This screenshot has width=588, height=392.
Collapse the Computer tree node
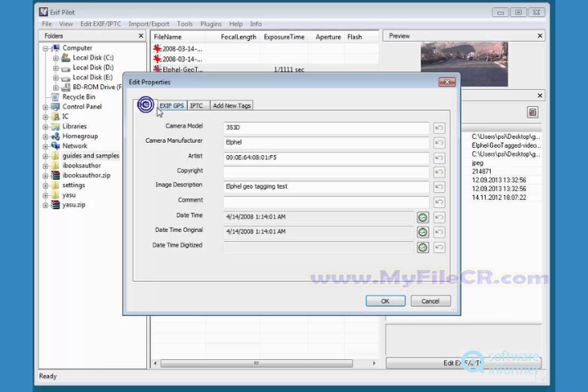click(46, 48)
